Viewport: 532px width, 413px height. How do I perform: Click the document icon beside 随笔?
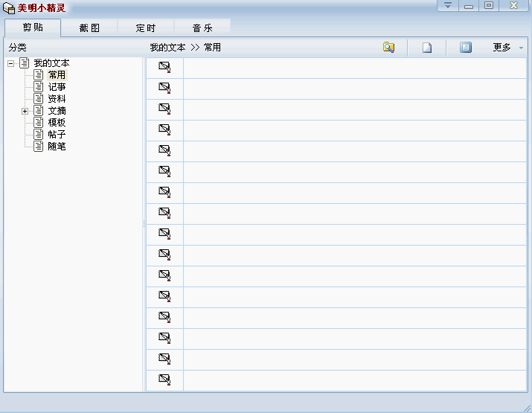coord(39,147)
